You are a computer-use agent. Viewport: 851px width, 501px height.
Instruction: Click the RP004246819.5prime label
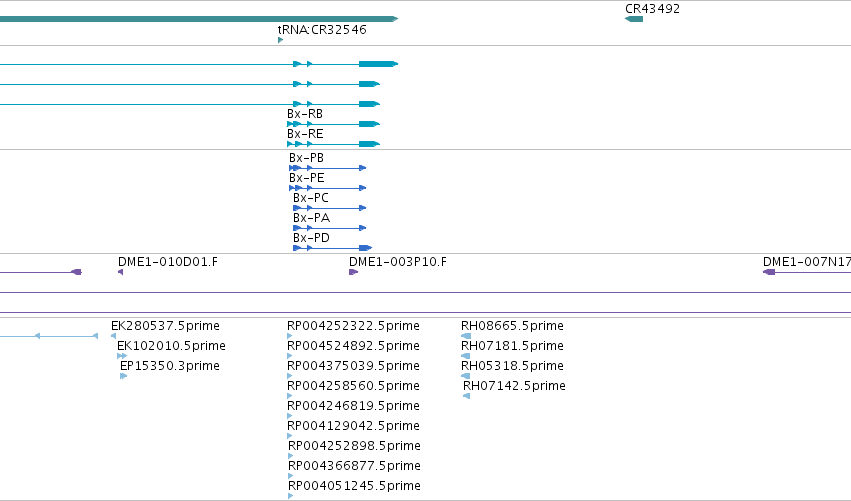point(353,407)
